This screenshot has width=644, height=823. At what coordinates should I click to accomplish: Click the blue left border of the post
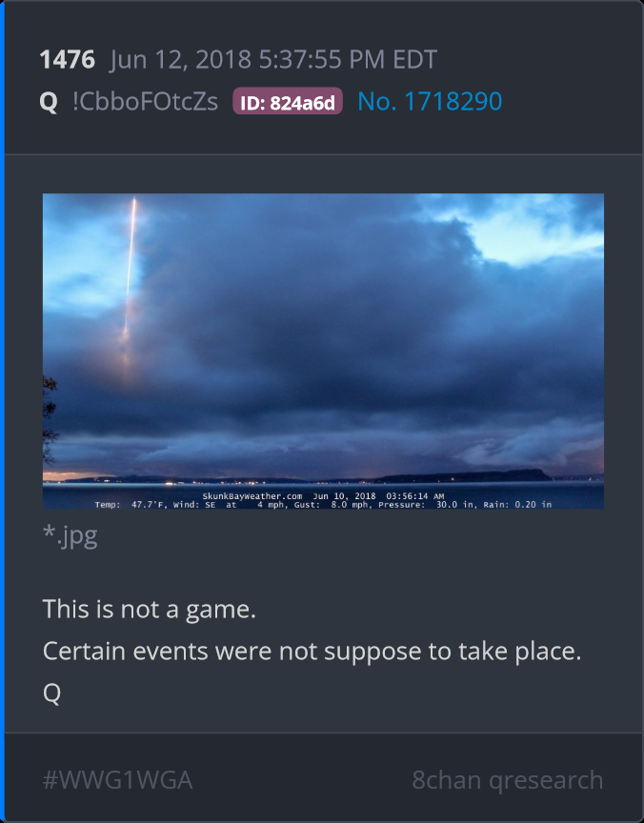click(x=2, y=411)
